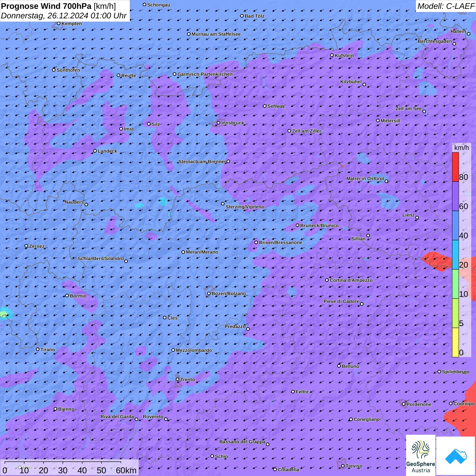Click the Kufstein city marker
Viewport: 476px width, 476px height.
tap(332, 55)
